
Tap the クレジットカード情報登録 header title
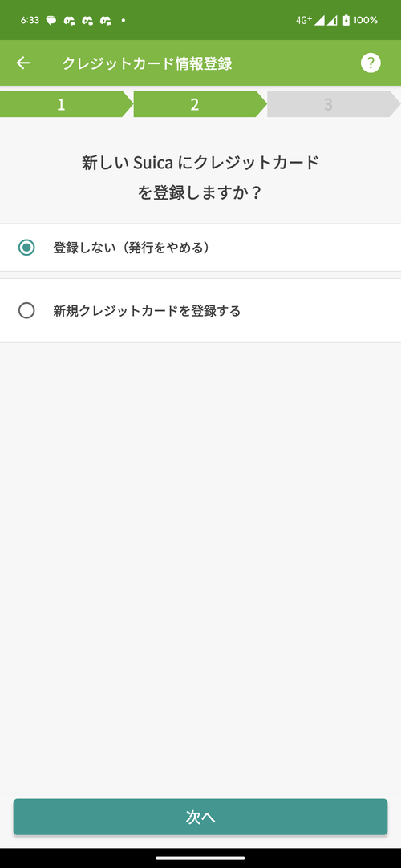(x=147, y=63)
